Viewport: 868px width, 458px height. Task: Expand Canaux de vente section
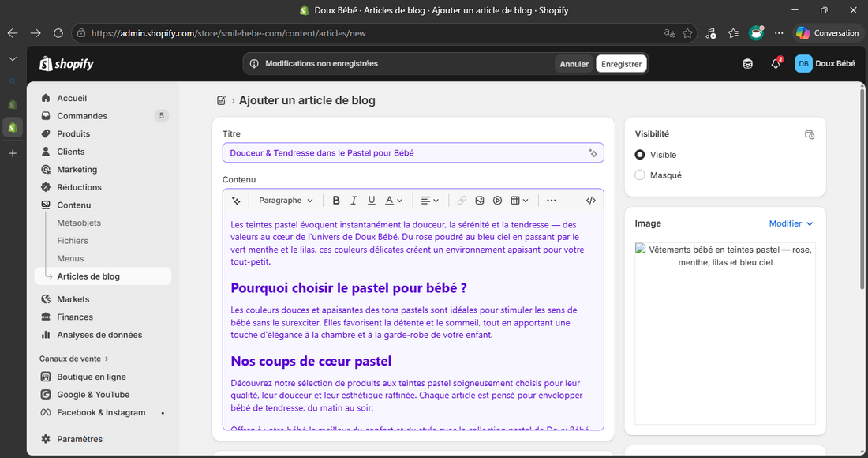(x=74, y=359)
